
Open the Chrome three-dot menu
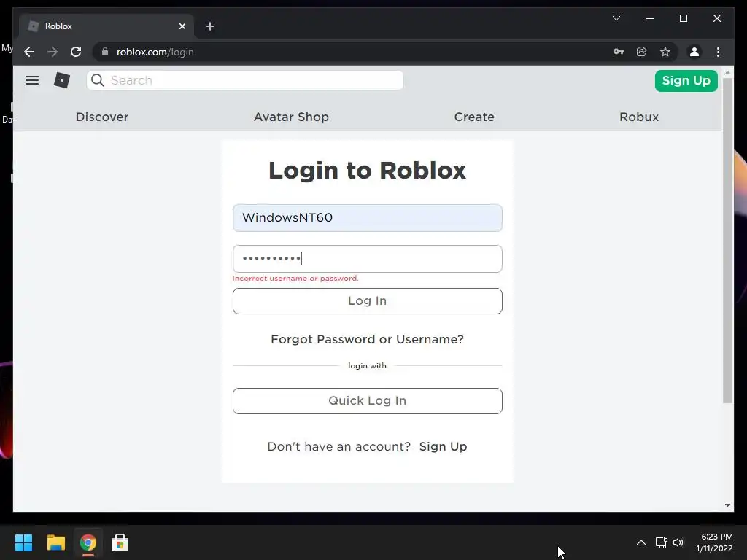coord(718,52)
